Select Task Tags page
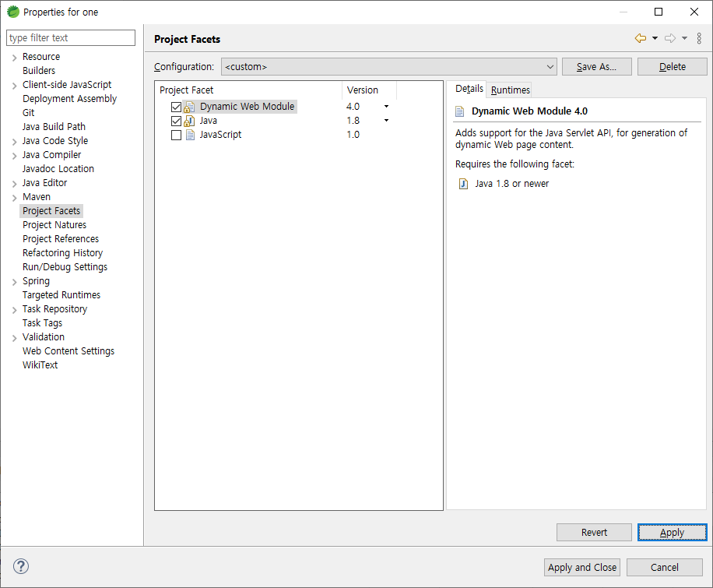Screen dimensions: 713x588 (42, 323)
